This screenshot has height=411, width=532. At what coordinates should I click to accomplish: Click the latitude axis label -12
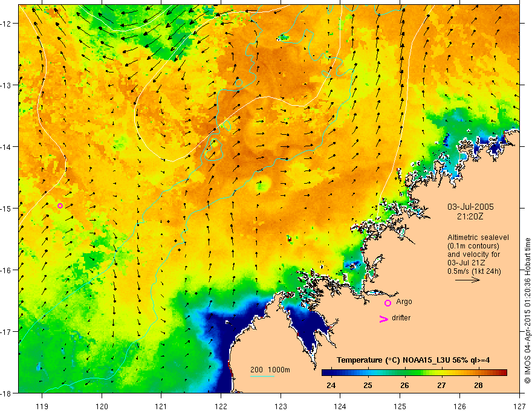6,24
